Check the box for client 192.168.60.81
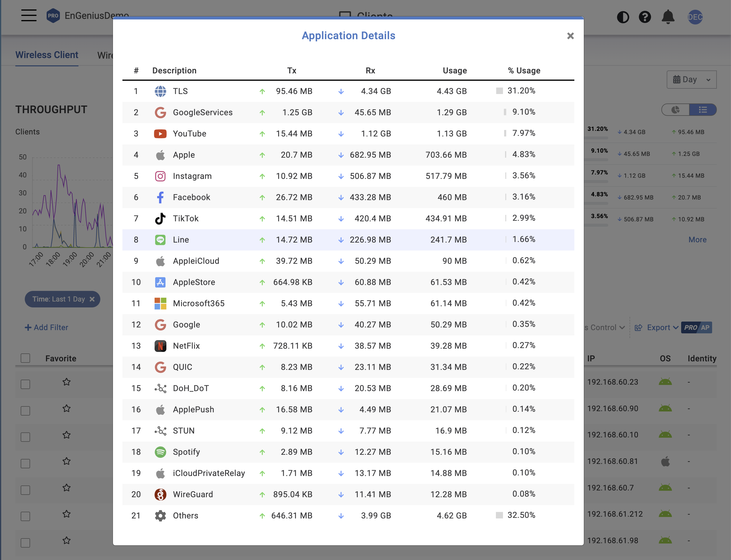This screenshot has width=731, height=560. 25,463
